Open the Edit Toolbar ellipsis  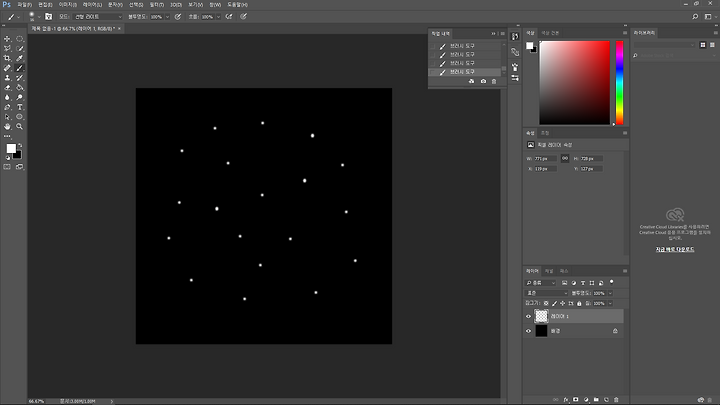coord(7,136)
